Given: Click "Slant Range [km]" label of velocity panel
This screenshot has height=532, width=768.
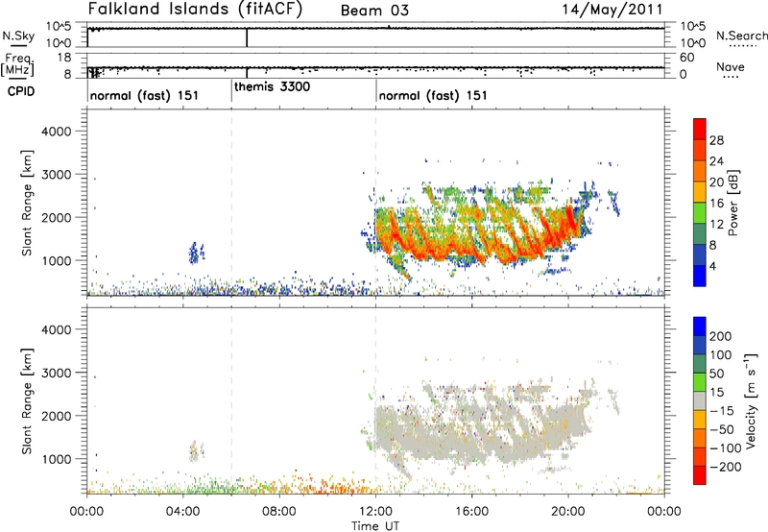Looking at the screenshot, I should coord(27,400).
